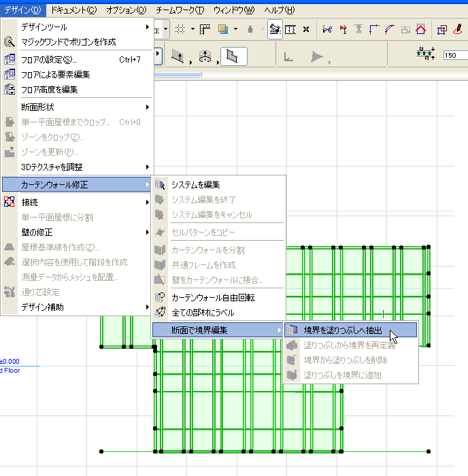Expand 接続 submenu
Viewport: 468px width, 476px height.
(x=77, y=202)
